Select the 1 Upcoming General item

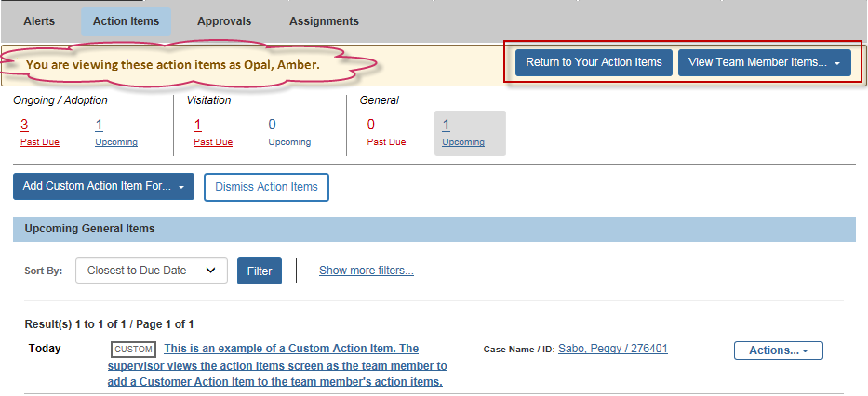[470, 133]
